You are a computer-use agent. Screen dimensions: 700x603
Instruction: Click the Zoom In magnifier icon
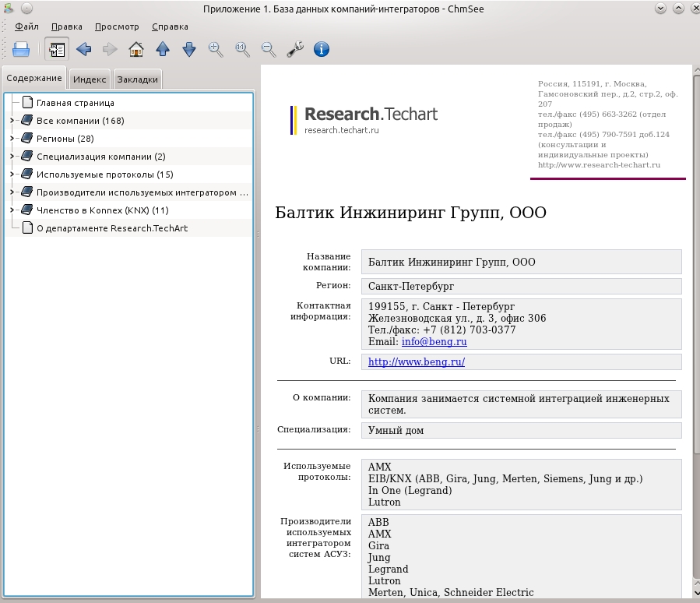click(216, 49)
